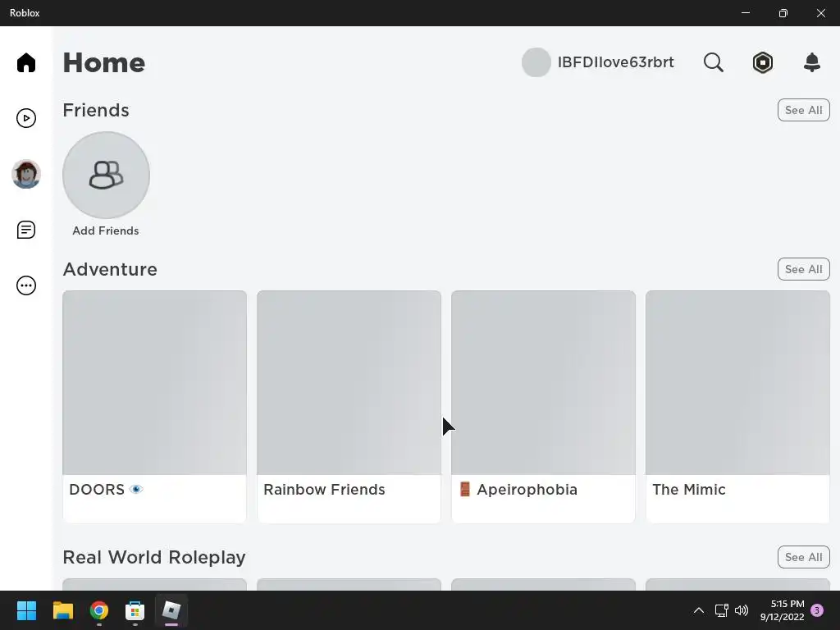This screenshot has width=840, height=630.
Task: Click See All for Friends
Action: click(803, 110)
